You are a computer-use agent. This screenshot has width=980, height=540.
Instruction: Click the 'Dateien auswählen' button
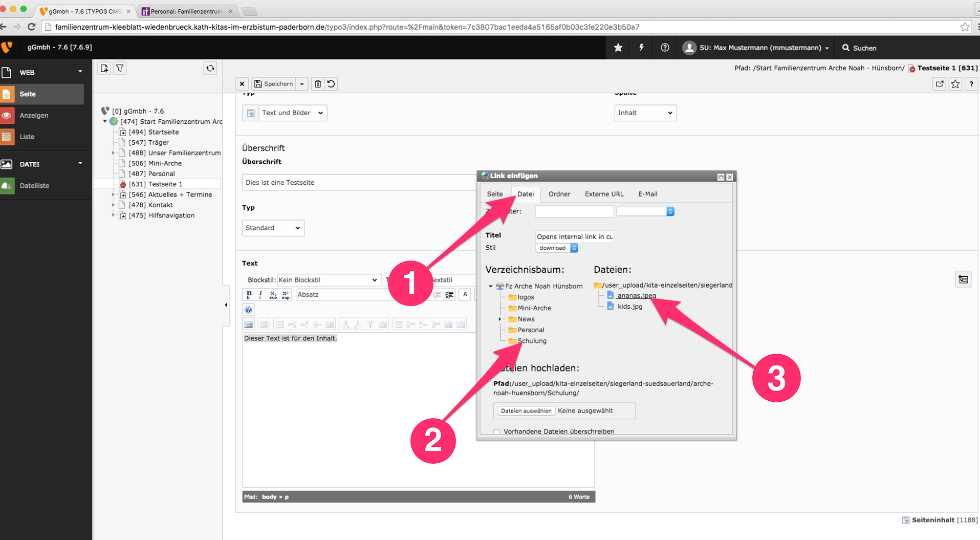point(526,411)
